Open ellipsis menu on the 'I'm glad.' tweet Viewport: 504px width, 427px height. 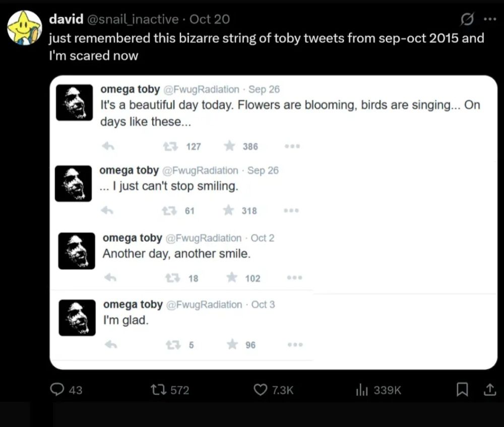295,345
